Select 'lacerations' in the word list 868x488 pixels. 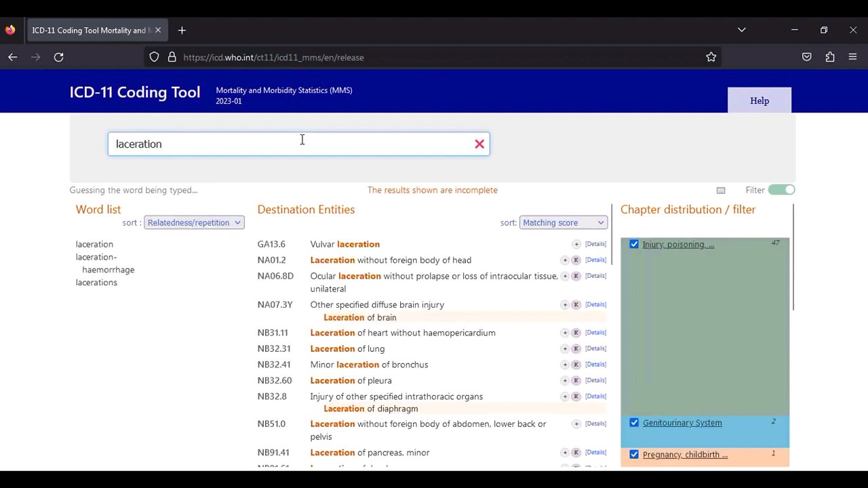(x=96, y=283)
